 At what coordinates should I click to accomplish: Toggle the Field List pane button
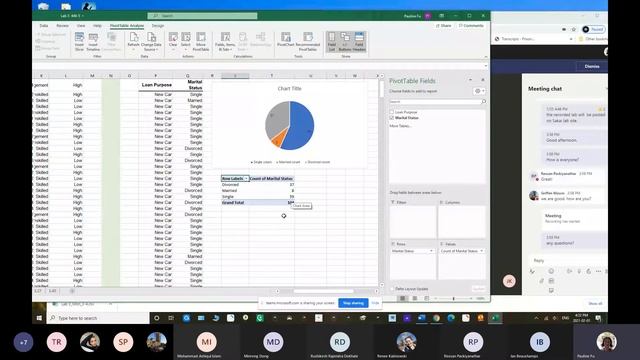pyautogui.click(x=332, y=42)
